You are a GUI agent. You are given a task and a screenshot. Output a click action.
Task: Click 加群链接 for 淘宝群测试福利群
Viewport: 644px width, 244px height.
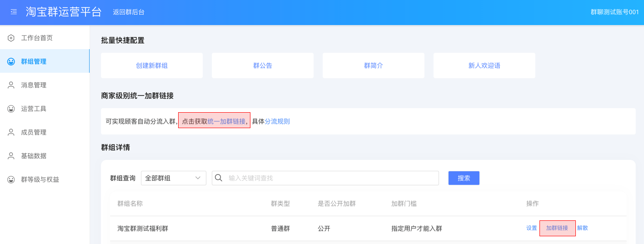point(557,228)
